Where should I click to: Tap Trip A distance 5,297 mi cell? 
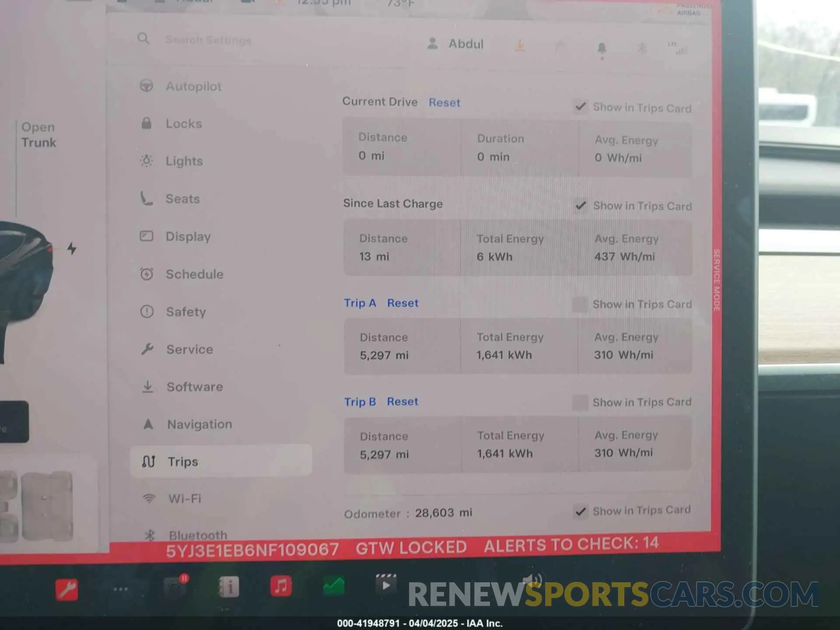402,346
